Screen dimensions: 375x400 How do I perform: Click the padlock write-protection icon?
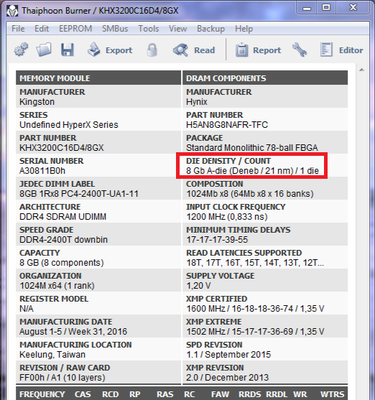pyautogui.click(x=152, y=50)
